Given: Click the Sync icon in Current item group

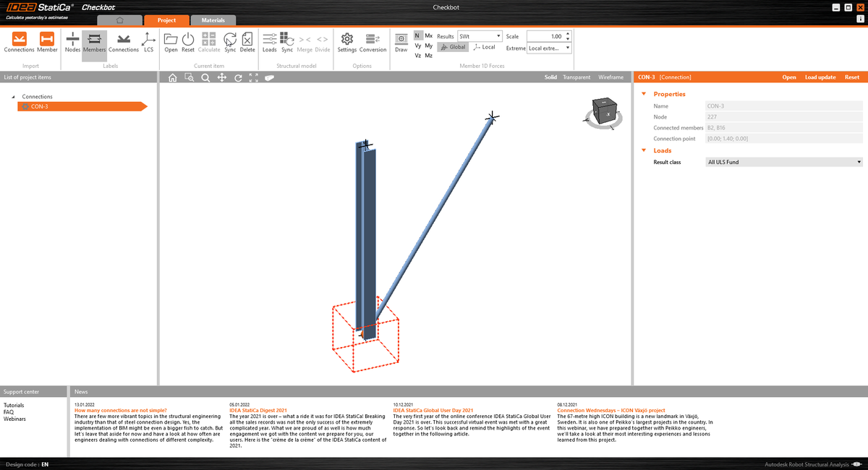Looking at the screenshot, I should pyautogui.click(x=229, y=41).
